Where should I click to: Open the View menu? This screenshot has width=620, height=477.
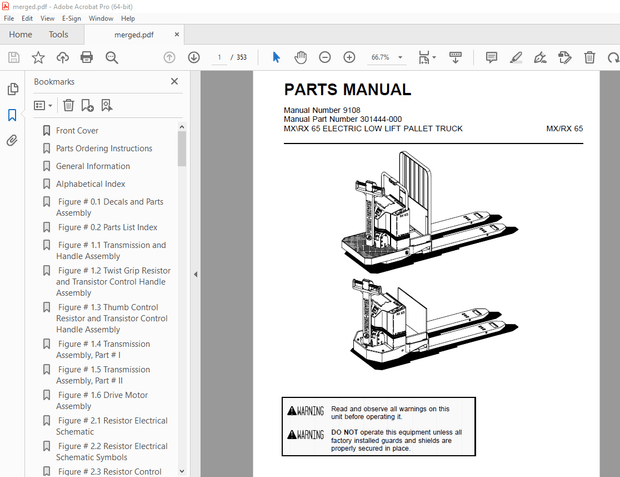coord(47,18)
